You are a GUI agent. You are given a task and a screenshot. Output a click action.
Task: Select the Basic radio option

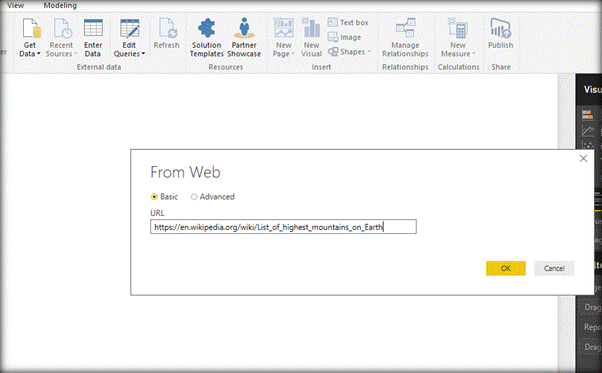[x=154, y=197]
